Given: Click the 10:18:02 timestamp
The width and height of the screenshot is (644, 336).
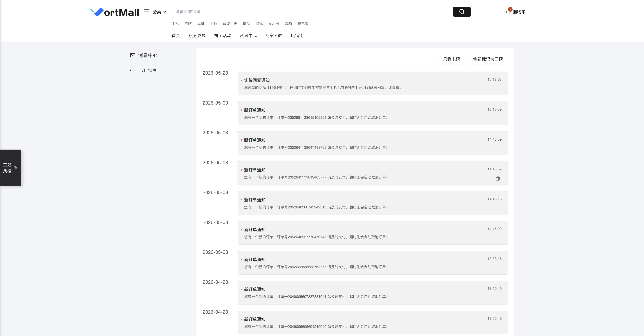Looking at the screenshot, I should (494, 80).
